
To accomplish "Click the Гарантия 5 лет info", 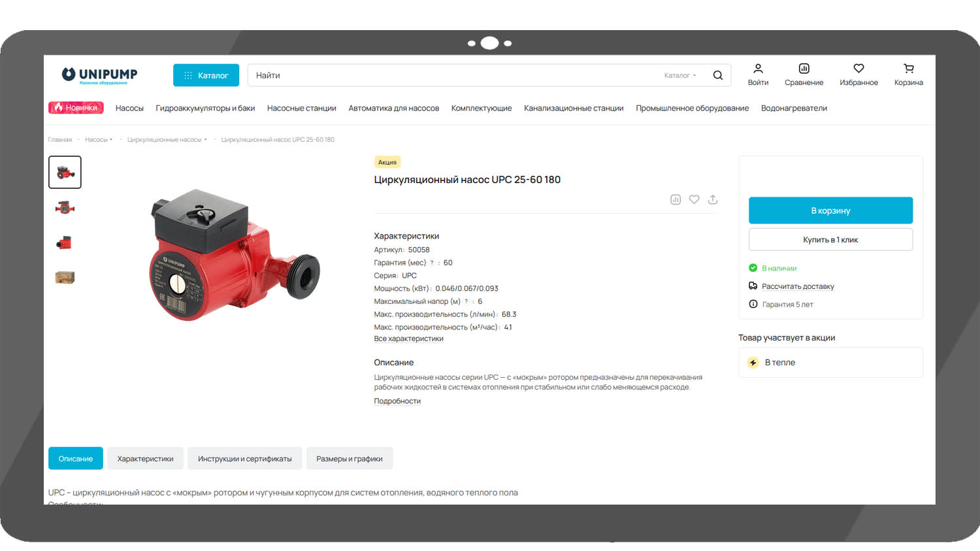I will (x=781, y=305).
